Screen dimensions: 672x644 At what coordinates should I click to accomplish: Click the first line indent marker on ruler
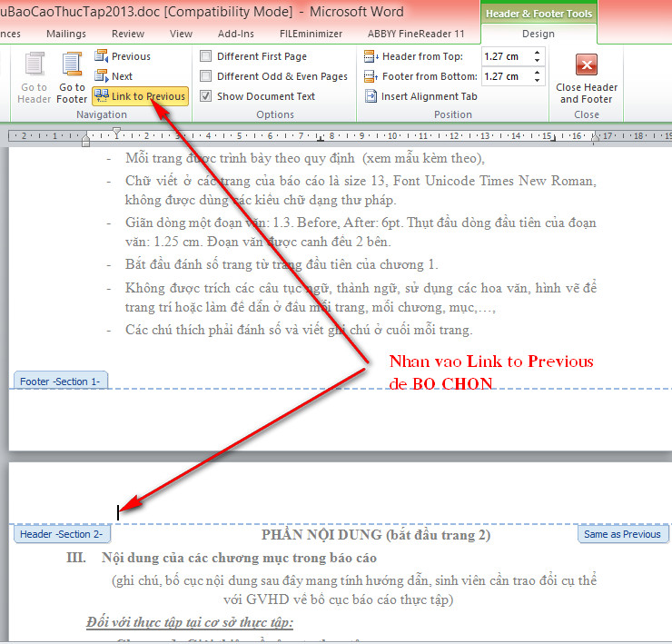tap(116, 131)
